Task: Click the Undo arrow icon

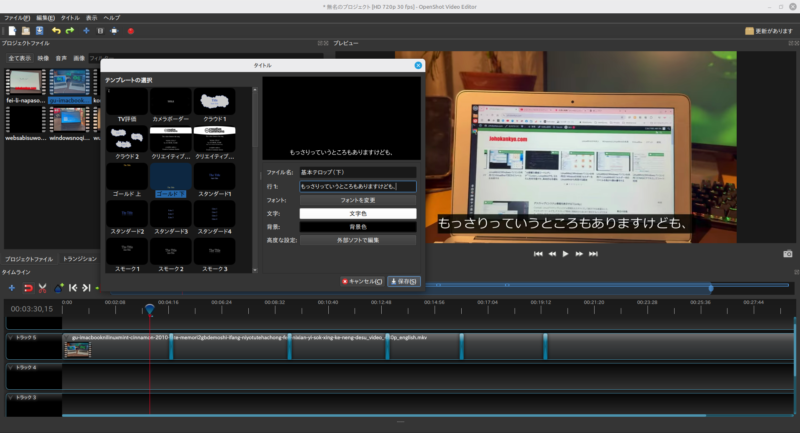Action: click(x=56, y=31)
